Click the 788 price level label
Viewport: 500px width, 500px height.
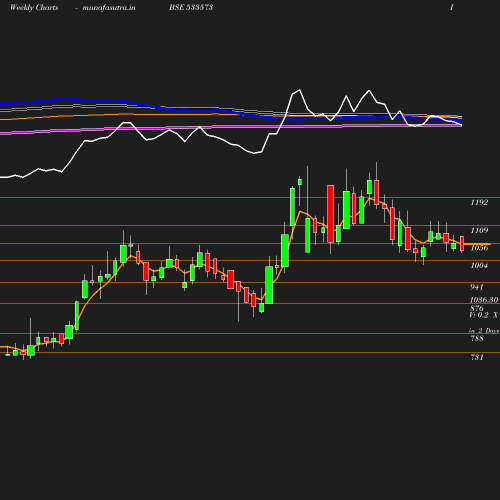click(477, 338)
